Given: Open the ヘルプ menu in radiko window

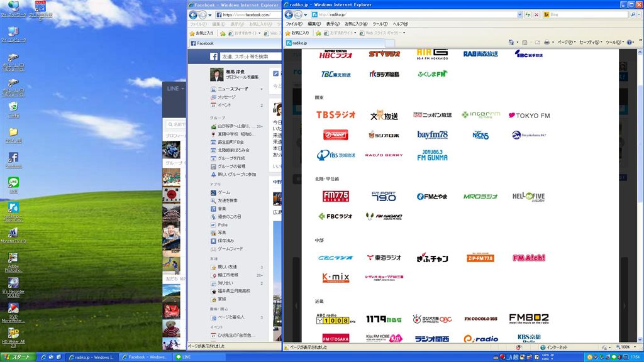Looking at the screenshot, I should pos(401,24).
